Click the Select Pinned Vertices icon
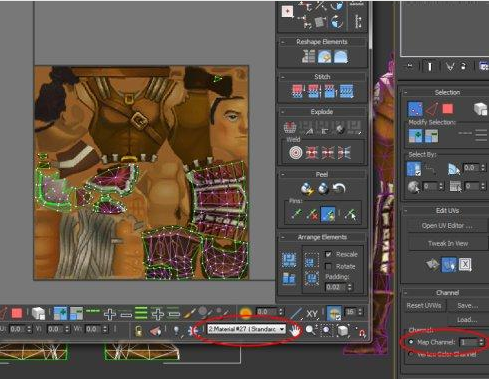This screenshot has height=379, width=489. [350, 214]
